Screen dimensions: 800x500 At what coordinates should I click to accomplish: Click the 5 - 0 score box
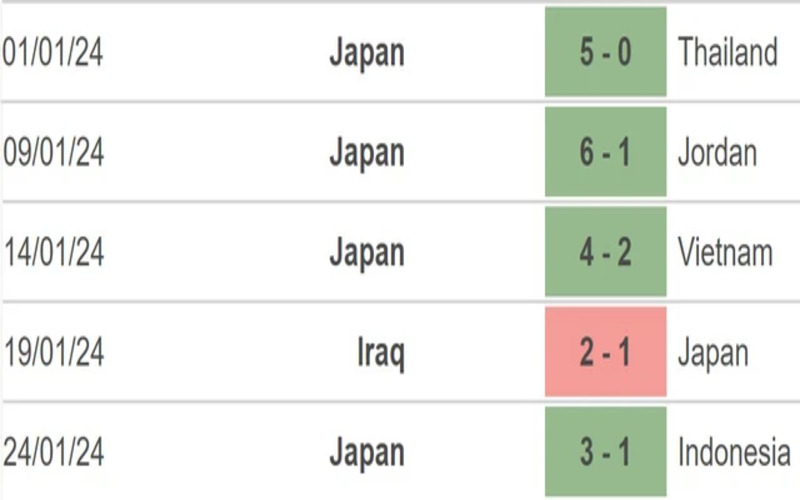click(605, 52)
